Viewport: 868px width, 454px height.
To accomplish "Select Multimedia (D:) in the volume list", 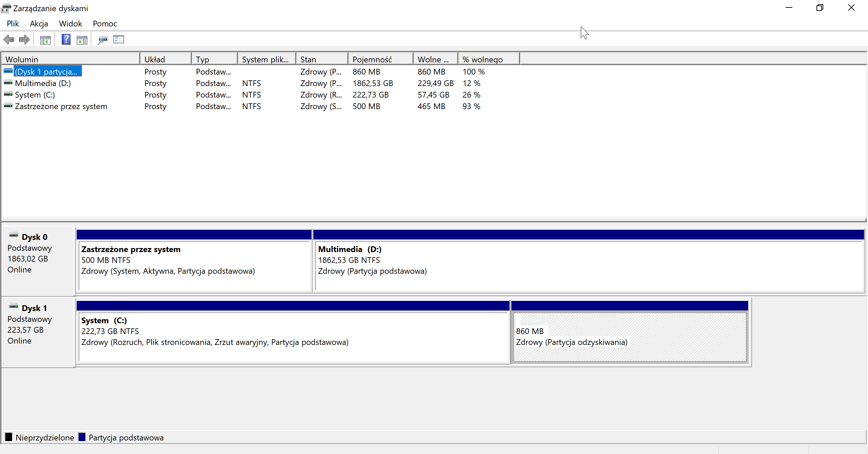I will pyautogui.click(x=43, y=83).
